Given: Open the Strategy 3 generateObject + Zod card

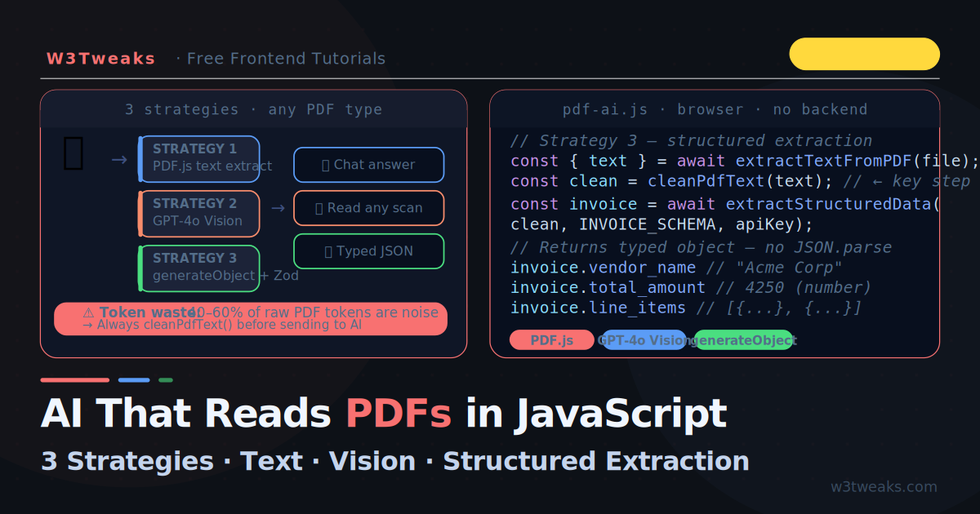Looking at the screenshot, I should click(x=199, y=268).
